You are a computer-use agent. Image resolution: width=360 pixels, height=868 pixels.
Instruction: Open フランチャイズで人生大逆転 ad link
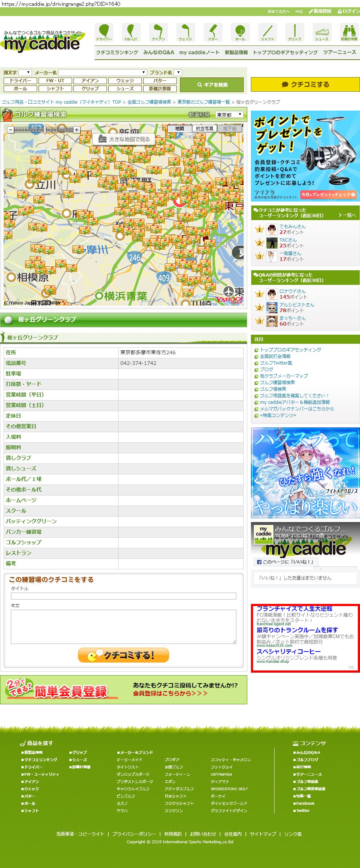point(295,609)
